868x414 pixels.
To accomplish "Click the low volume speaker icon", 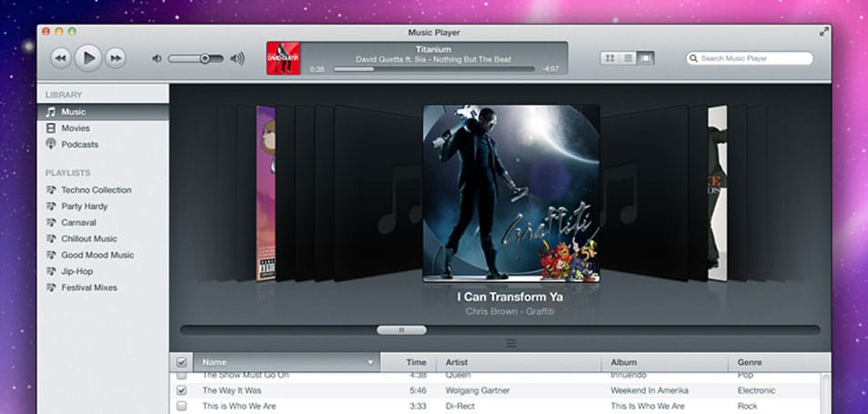I will click(x=156, y=58).
